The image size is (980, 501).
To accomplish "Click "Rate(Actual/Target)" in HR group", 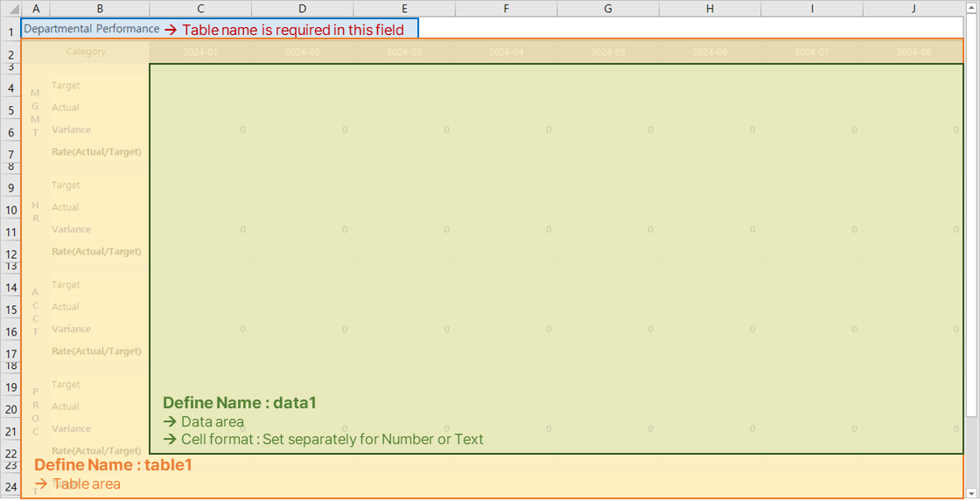I will [x=96, y=251].
